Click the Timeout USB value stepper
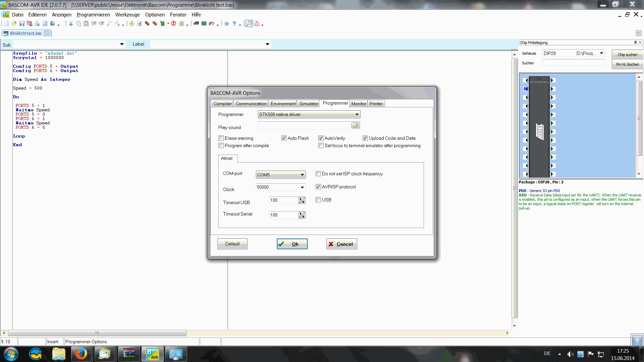This screenshot has width=644, height=362. (x=302, y=200)
